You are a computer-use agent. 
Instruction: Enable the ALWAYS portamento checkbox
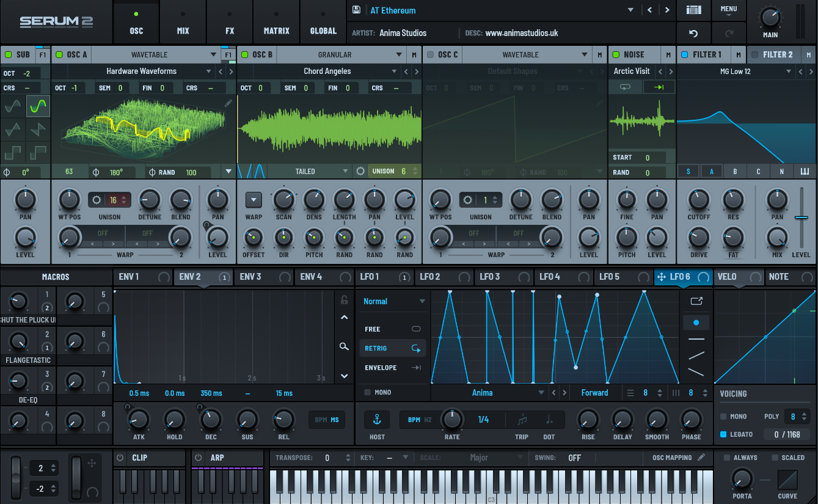[x=727, y=458]
